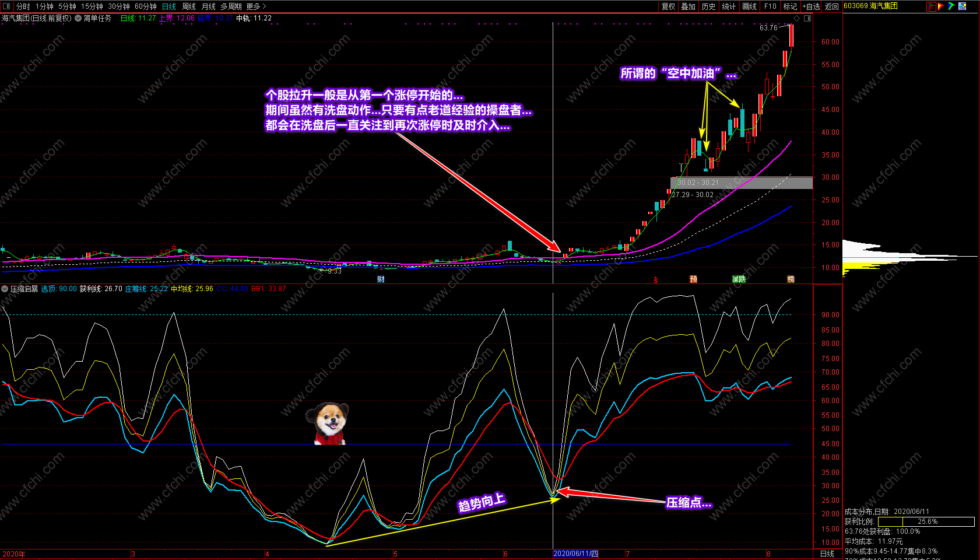Open the blue window icon in the right panel header
Viewport: 980px width, 560px height.
click(x=962, y=6)
